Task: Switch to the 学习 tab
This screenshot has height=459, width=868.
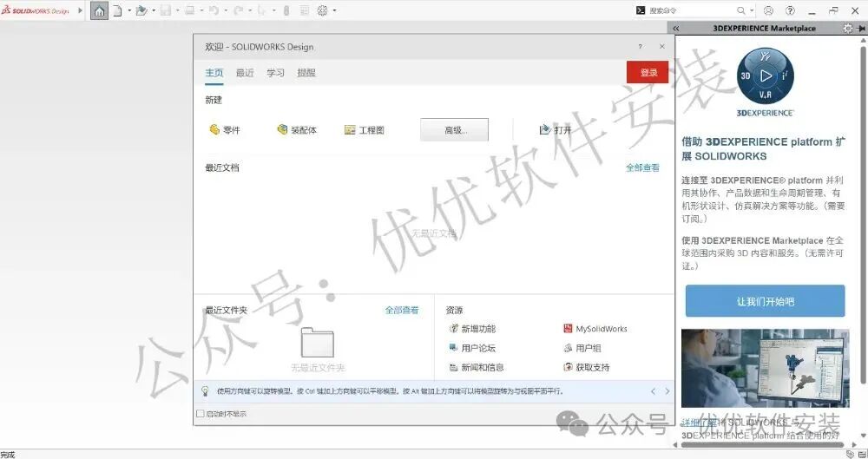Action: click(275, 73)
